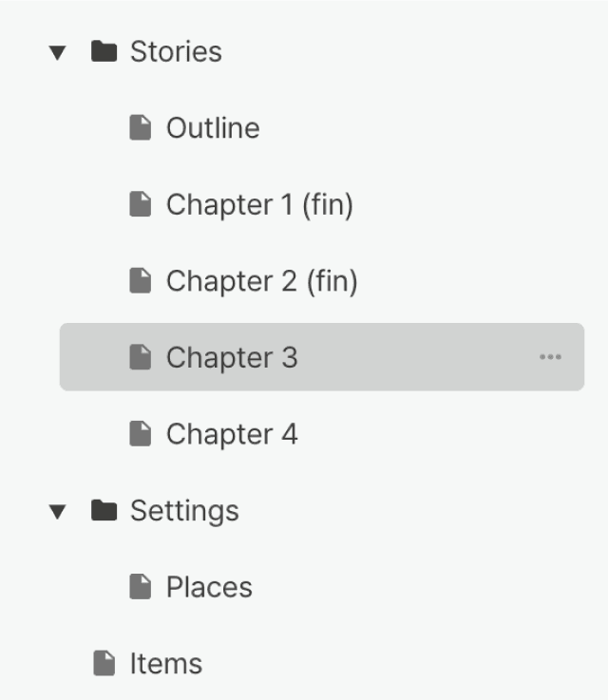Click the Chapter 1 (fin) document icon

141,204
